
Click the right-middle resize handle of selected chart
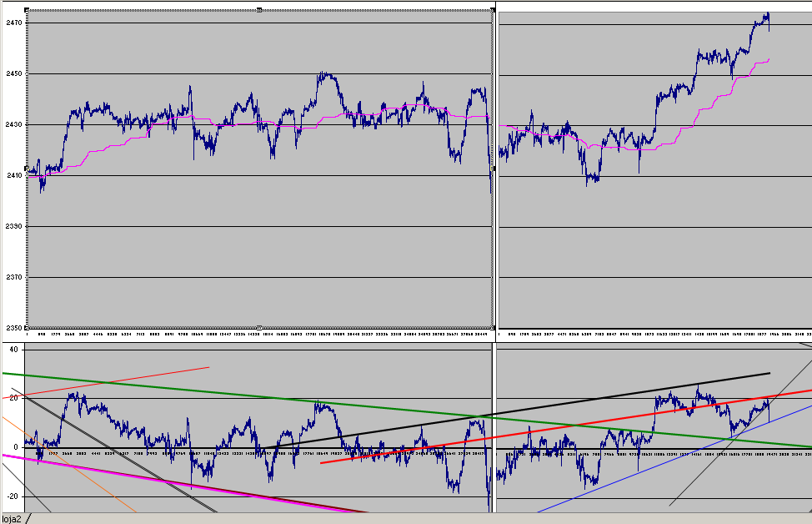click(493, 169)
